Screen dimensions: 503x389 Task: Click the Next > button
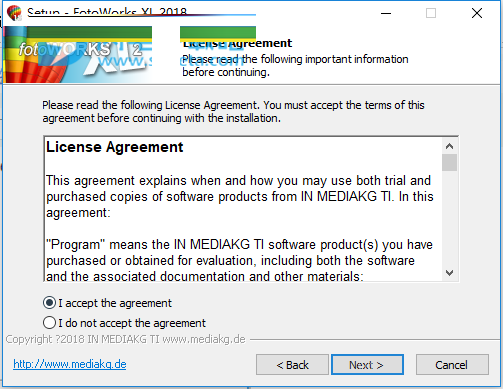(x=367, y=365)
